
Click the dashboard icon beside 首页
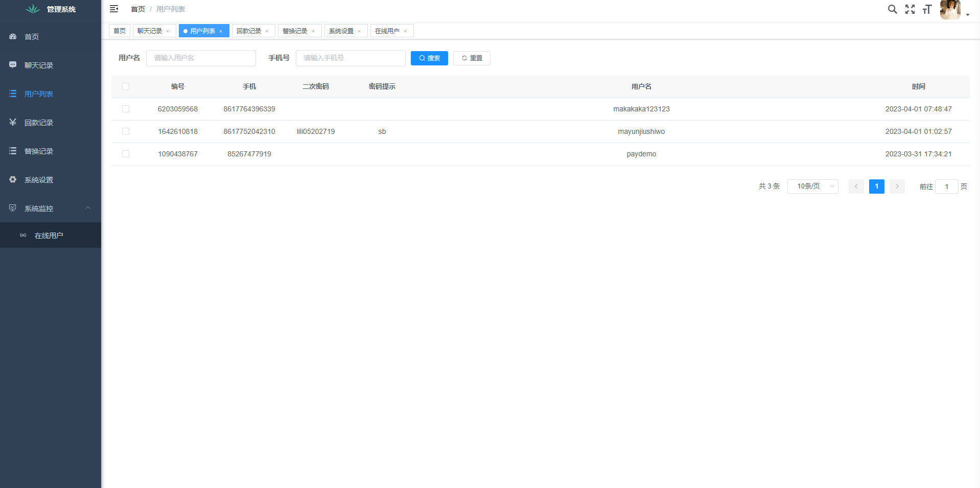[13, 37]
